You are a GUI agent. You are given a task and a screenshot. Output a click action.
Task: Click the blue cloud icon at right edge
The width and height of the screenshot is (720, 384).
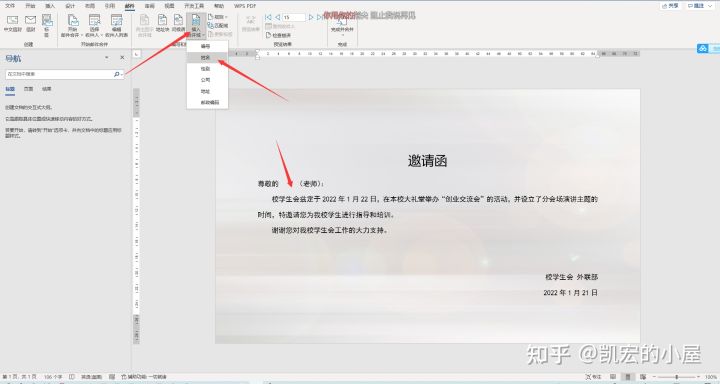[703, 48]
